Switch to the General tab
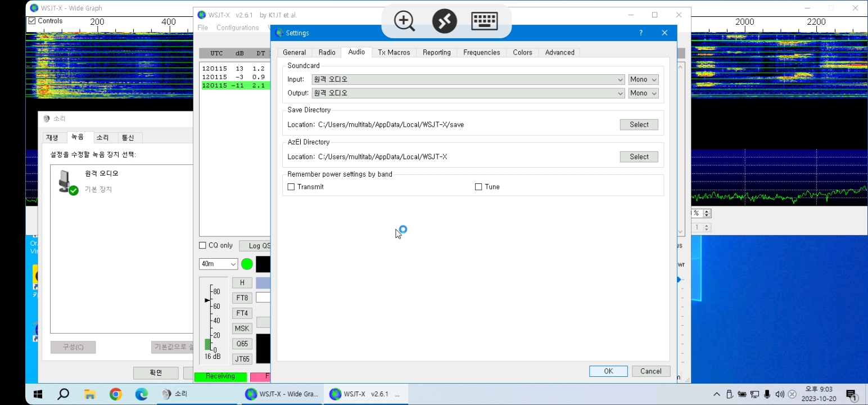This screenshot has width=868, height=405. click(294, 52)
